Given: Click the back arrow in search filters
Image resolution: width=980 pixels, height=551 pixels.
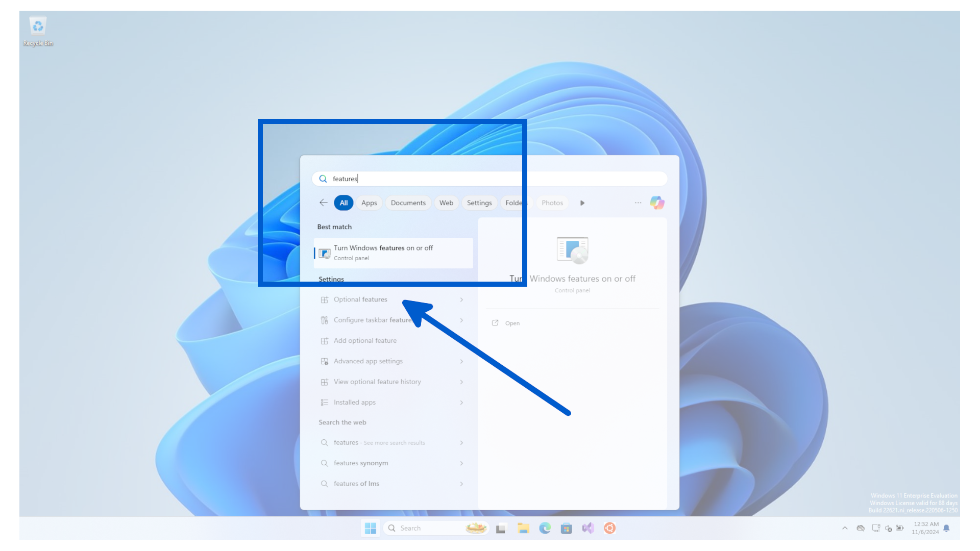Looking at the screenshot, I should pyautogui.click(x=324, y=203).
